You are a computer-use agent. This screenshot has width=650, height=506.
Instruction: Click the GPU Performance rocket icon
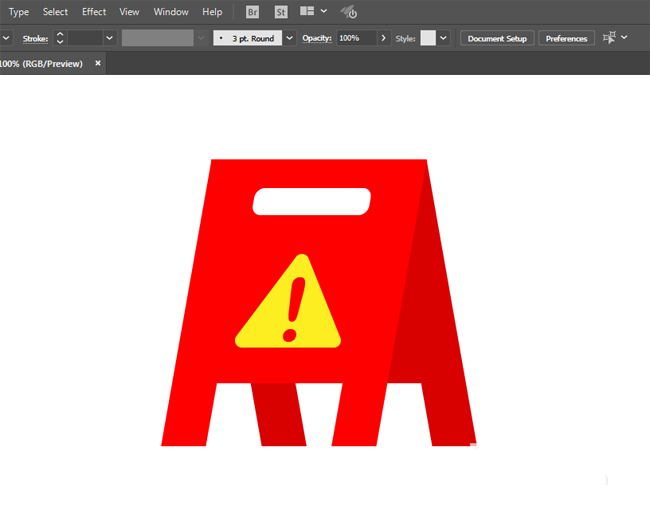click(x=349, y=12)
